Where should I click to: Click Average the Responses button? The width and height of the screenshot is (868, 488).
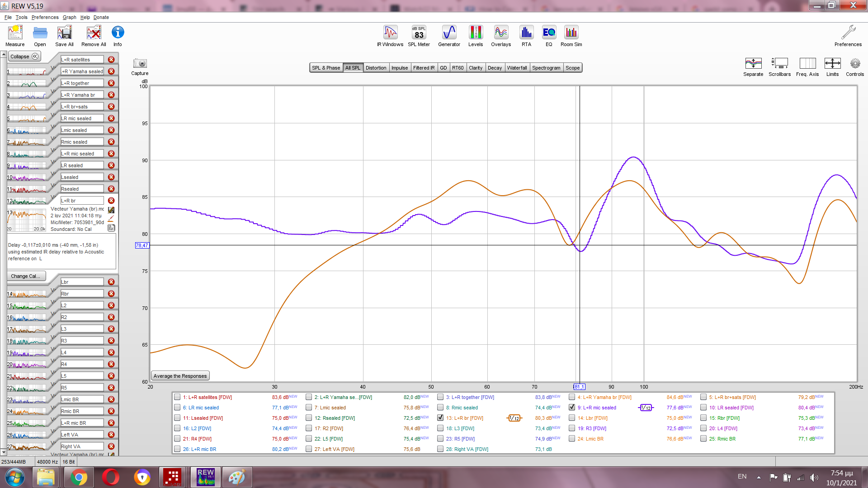pyautogui.click(x=180, y=376)
